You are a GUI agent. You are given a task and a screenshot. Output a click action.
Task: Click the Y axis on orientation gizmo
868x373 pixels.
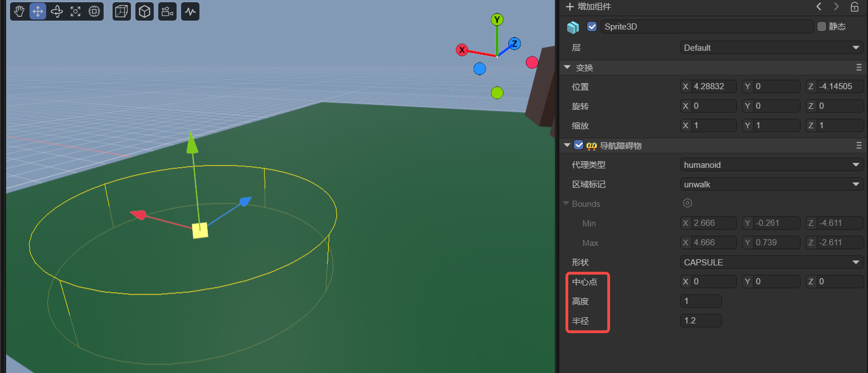coord(497,20)
